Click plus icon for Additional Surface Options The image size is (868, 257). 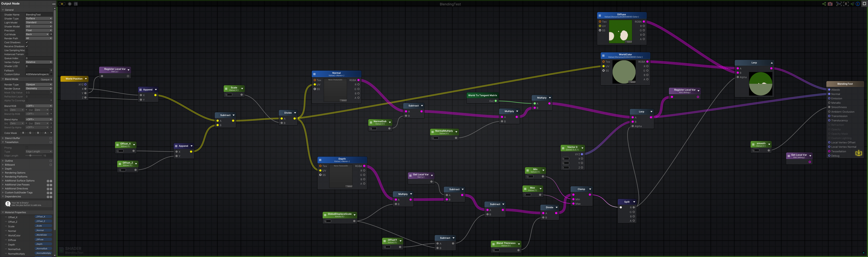(x=48, y=181)
